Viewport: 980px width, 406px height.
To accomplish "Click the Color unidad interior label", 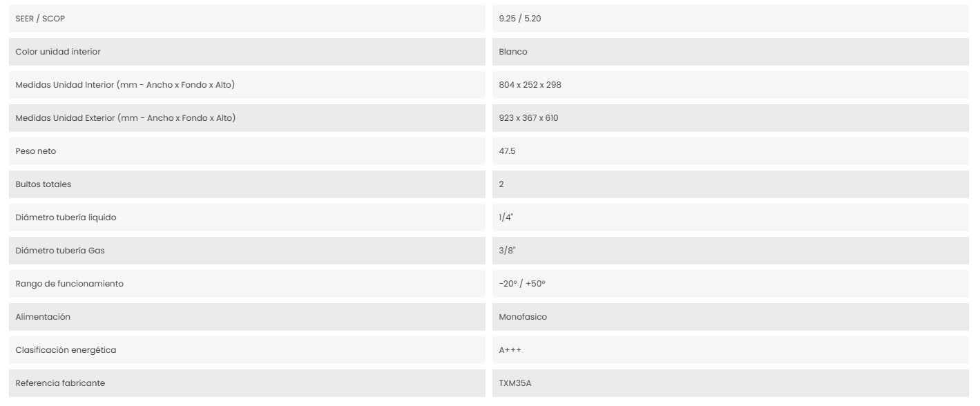I will click(x=58, y=52).
